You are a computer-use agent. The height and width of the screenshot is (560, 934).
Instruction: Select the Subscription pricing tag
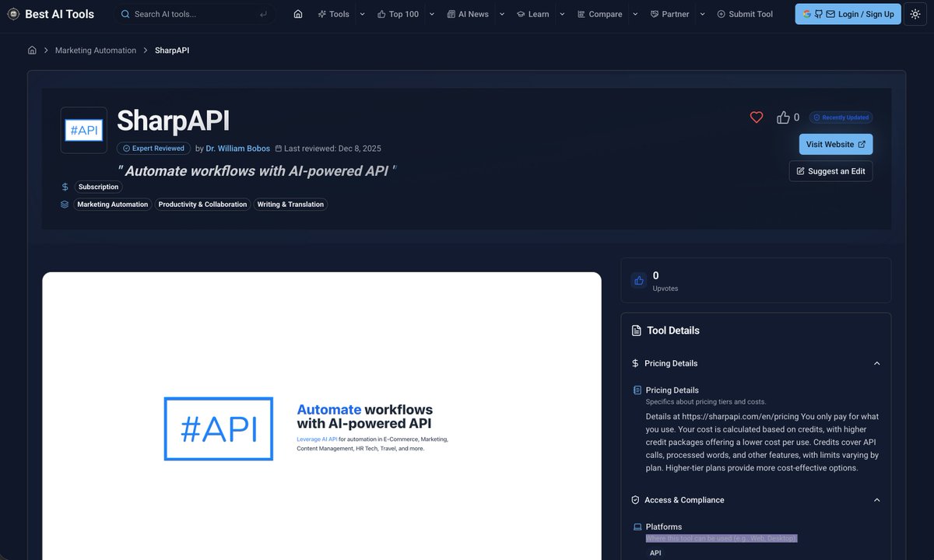click(x=99, y=187)
